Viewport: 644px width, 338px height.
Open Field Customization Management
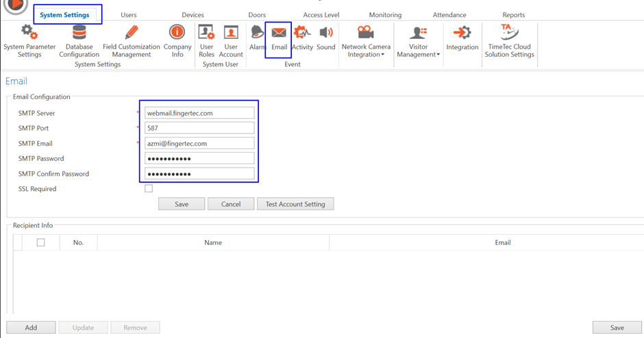tap(132, 40)
